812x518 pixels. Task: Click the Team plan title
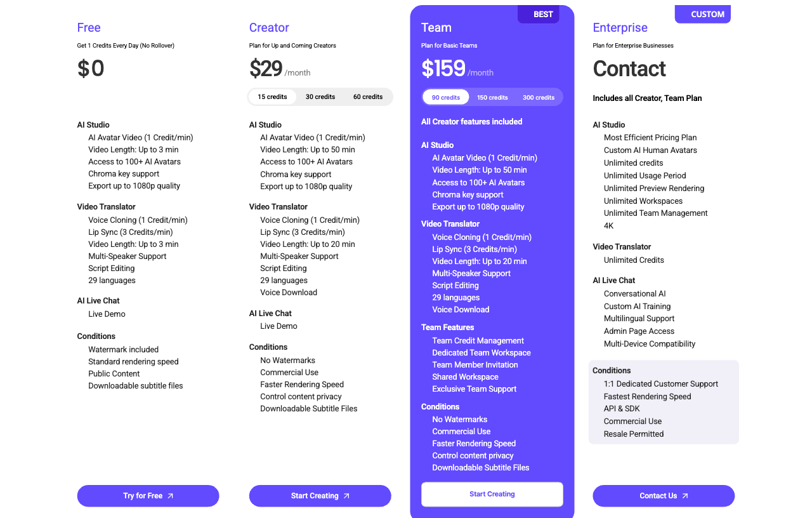coord(436,27)
